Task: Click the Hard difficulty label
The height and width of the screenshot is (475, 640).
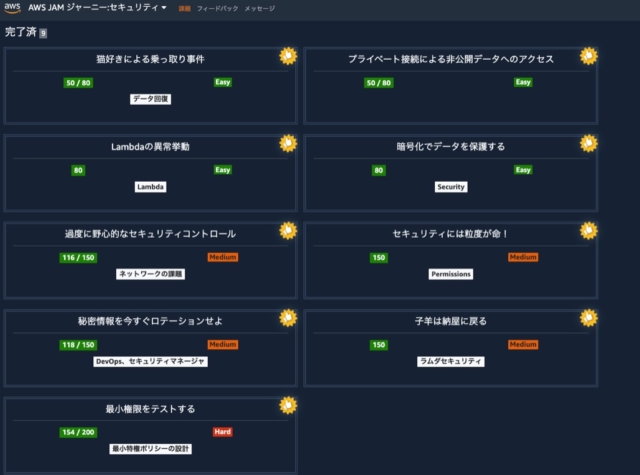Action: pos(222,432)
